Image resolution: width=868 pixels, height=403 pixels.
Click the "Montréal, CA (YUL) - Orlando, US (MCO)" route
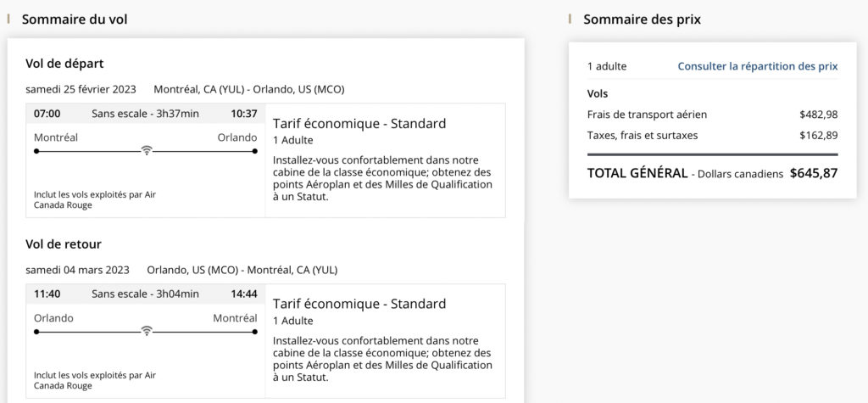[x=248, y=89]
